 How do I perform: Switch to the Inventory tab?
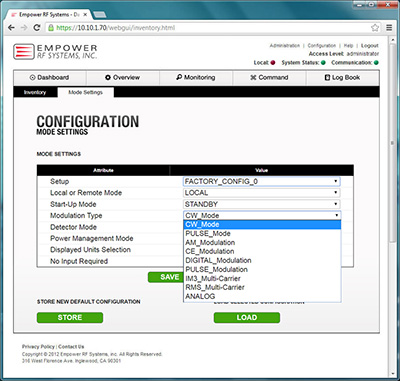click(x=35, y=92)
